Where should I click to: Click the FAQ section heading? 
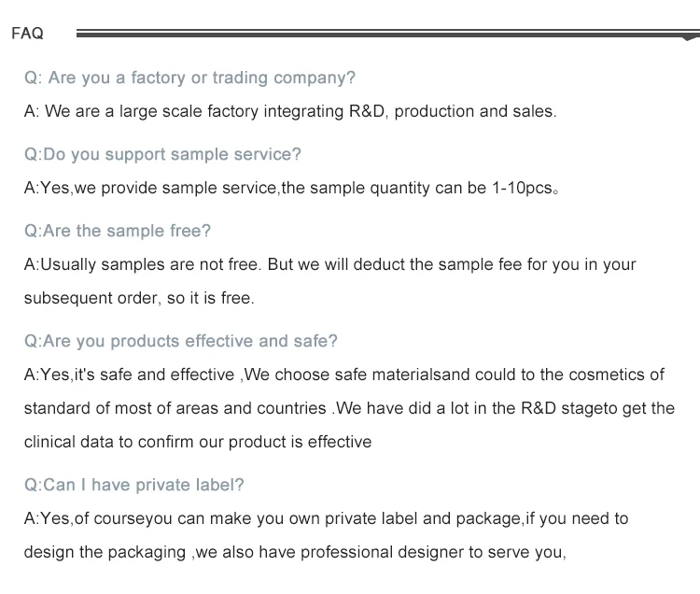coord(27,34)
